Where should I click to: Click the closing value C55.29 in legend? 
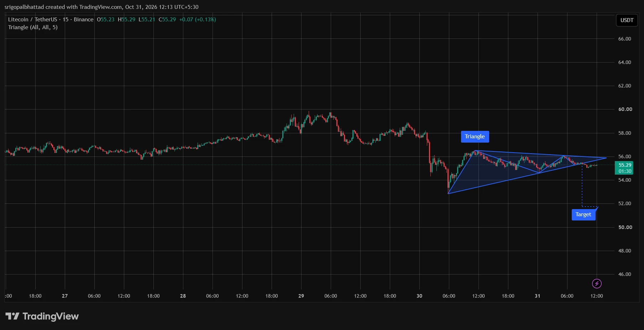tap(167, 20)
